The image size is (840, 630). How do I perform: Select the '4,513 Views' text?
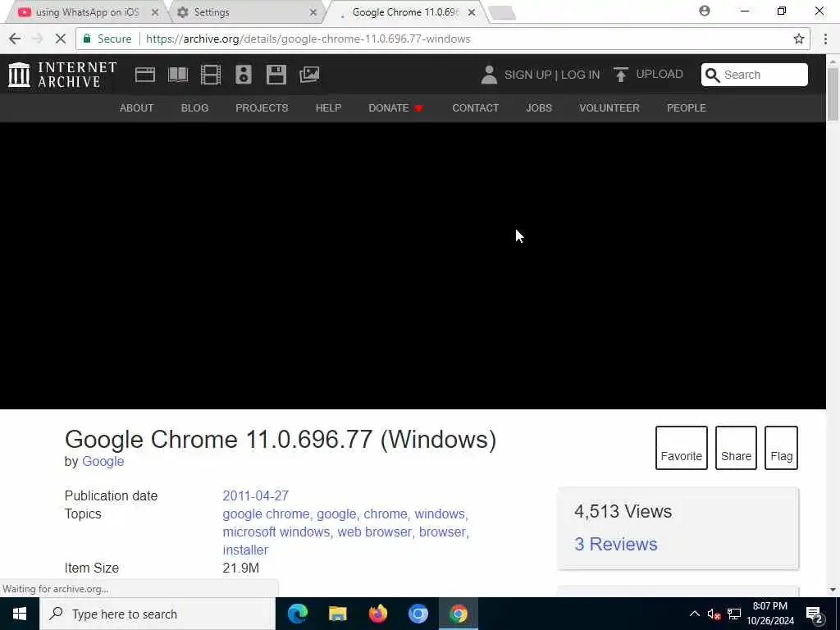623,512
